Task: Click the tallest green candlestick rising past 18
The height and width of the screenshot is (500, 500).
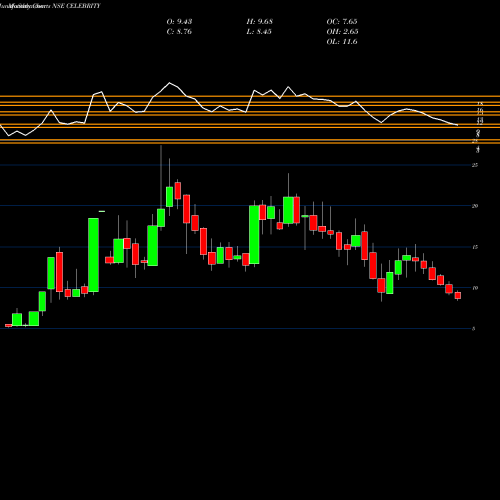Action: (93, 255)
